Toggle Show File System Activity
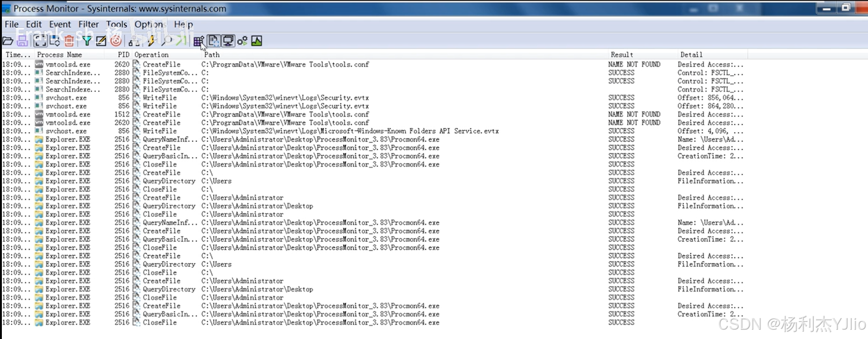This screenshot has width=868, height=339. pos(214,41)
